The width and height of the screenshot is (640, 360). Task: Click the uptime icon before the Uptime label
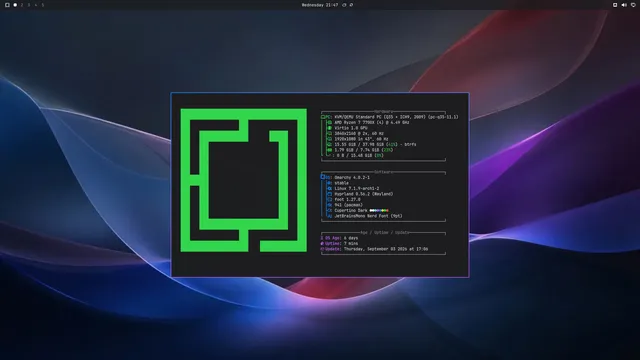click(x=322, y=244)
